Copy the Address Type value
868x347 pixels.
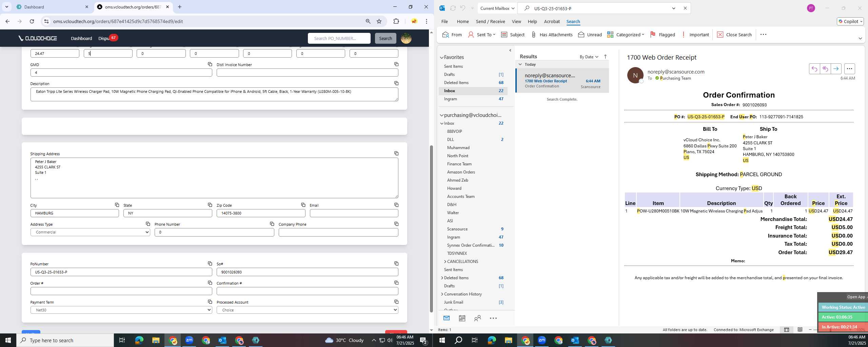(x=148, y=224)
